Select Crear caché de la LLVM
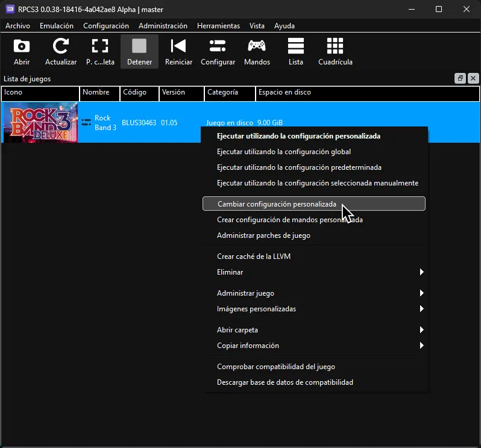481x448 pixels. pyautogui.click(x=314, y=256)
